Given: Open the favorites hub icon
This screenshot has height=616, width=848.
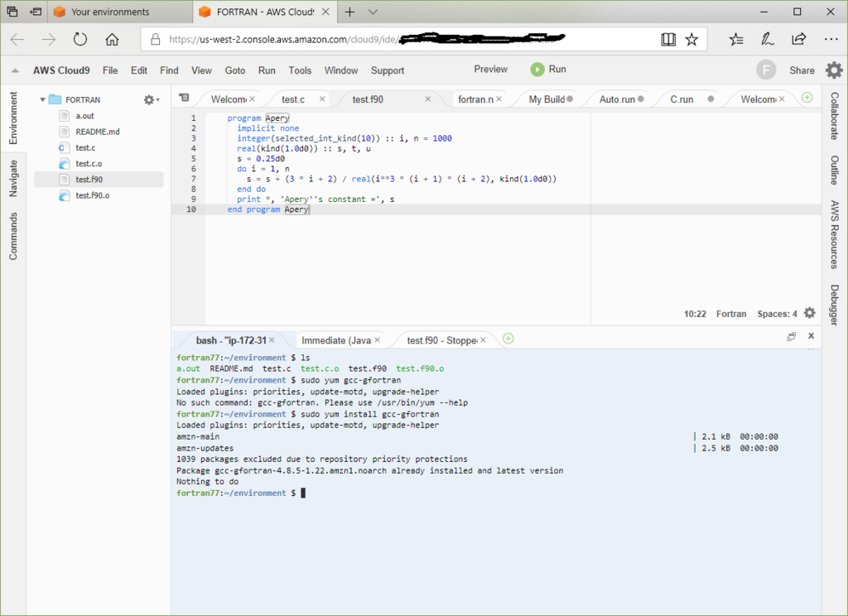Looking at the screenshot, I should (736, 39).
